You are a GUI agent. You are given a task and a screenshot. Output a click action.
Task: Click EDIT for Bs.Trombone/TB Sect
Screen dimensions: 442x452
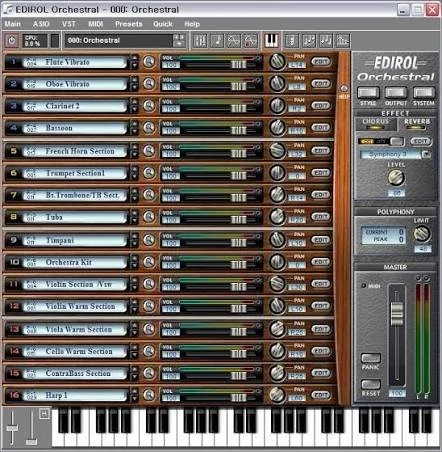(321, 194)
